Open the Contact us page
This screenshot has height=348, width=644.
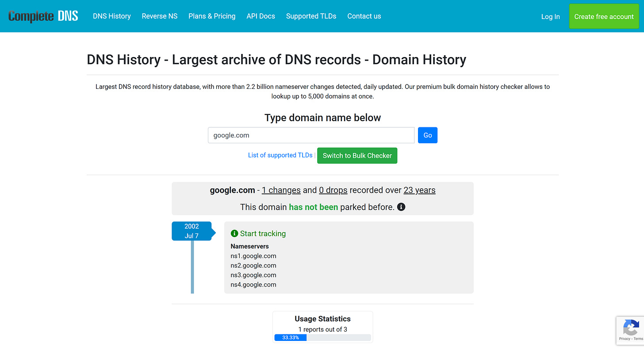(364, 16)
